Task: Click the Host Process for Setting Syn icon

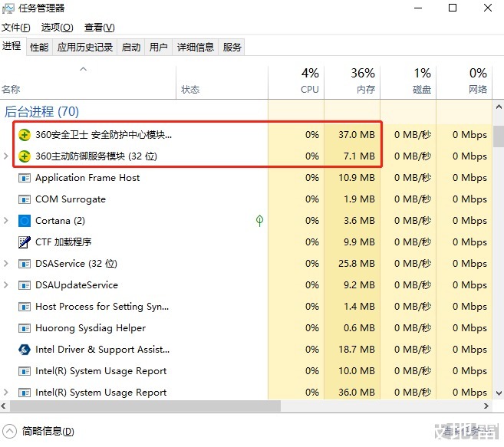Action: click(25, 307)
